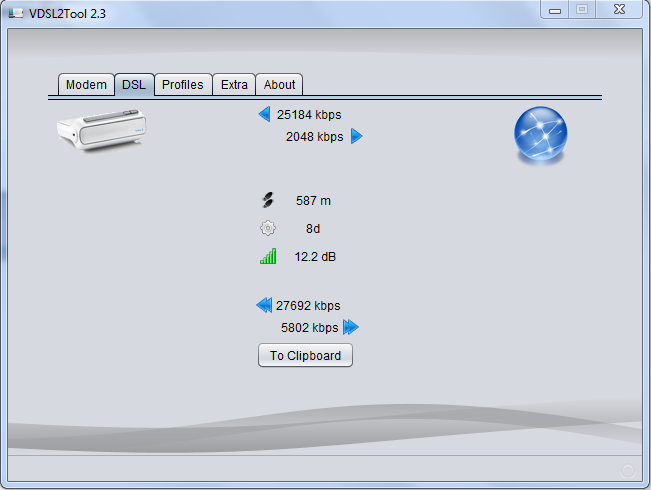Click the green signal bars icon

(x=267, y=257)
